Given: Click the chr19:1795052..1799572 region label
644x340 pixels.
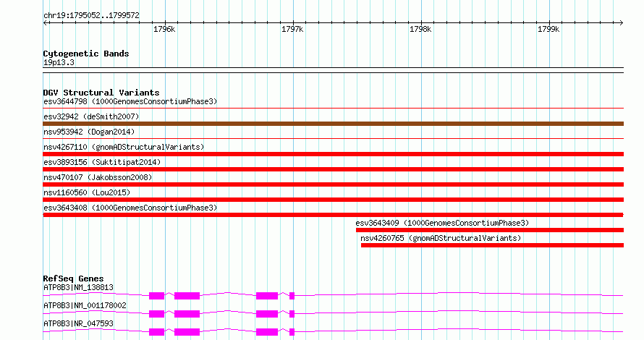Looking at the screenshot, I should pos(91,15).
